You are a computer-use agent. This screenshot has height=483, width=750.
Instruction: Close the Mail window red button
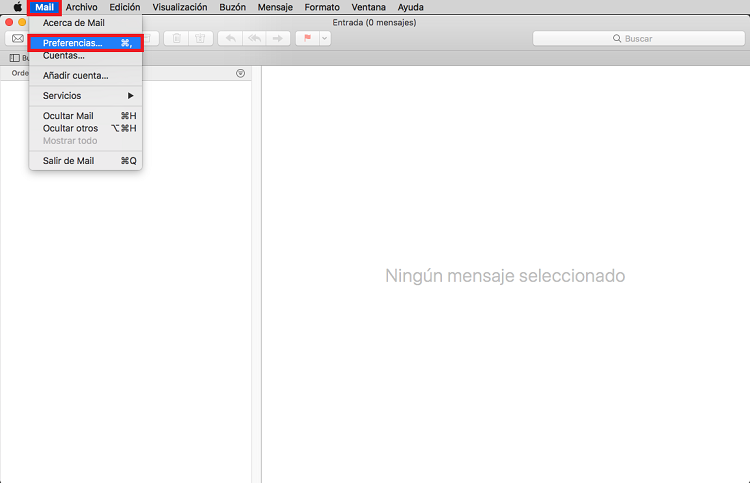click(x=9, y=22)
